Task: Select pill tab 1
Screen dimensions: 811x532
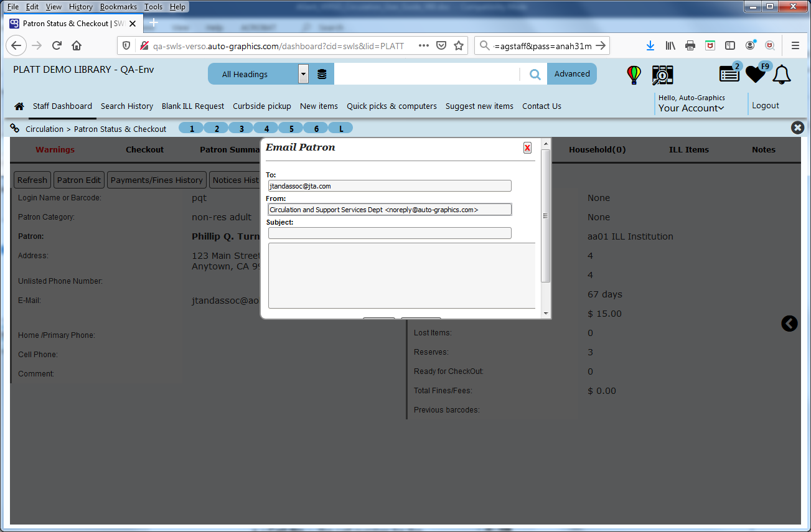Action: tap(192, 128)
